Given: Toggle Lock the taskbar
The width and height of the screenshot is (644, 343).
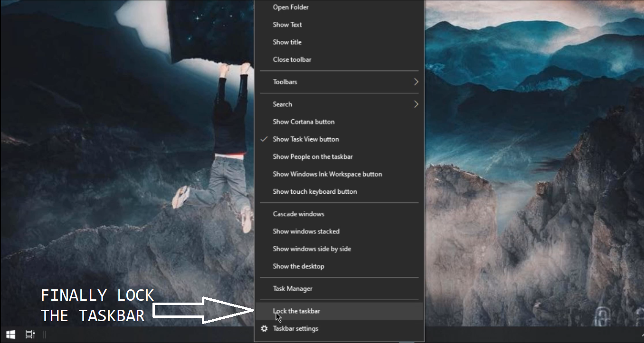Looking at the screenshot, I should pyautogui.click(x=339, y=311).
